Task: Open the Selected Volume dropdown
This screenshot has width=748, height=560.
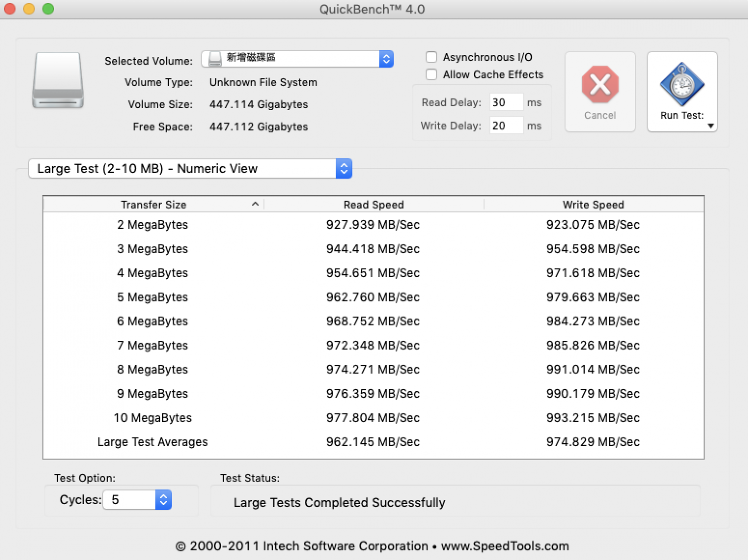Action: [x=386, y=59]
